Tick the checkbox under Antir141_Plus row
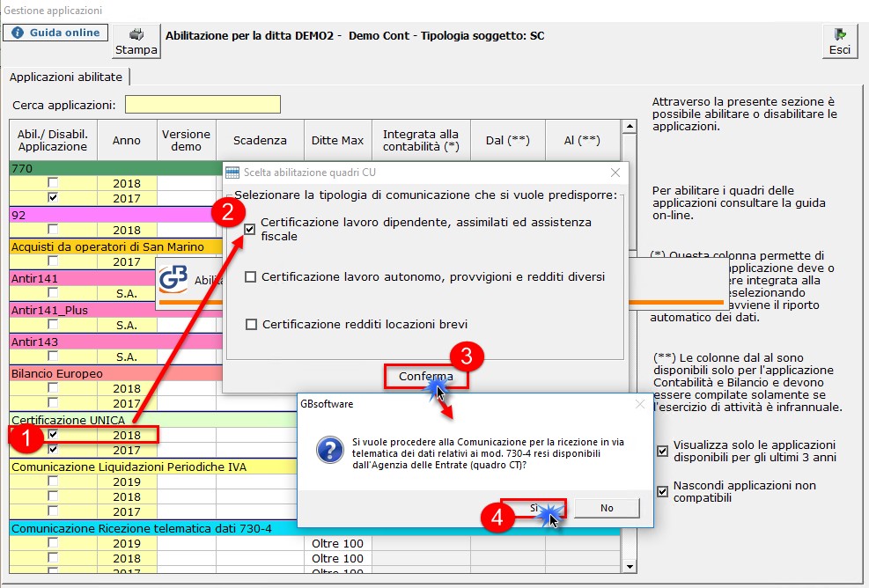 click(x=53, y=324)
